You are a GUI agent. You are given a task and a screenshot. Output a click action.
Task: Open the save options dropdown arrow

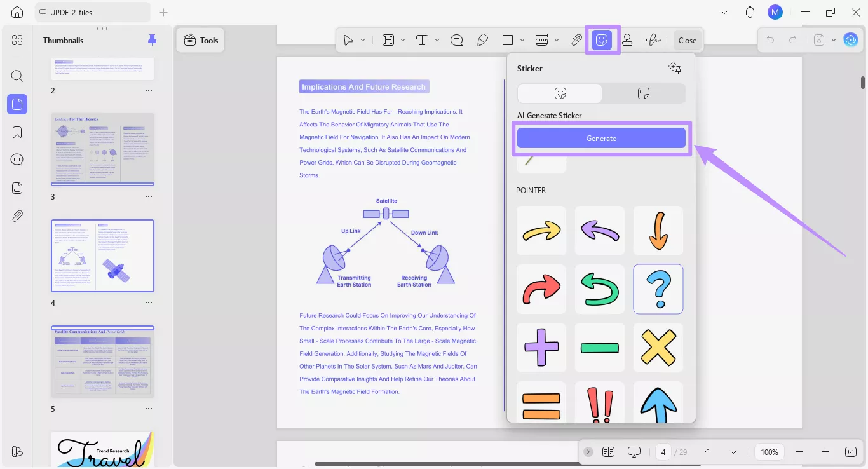(x=834, y=40)
